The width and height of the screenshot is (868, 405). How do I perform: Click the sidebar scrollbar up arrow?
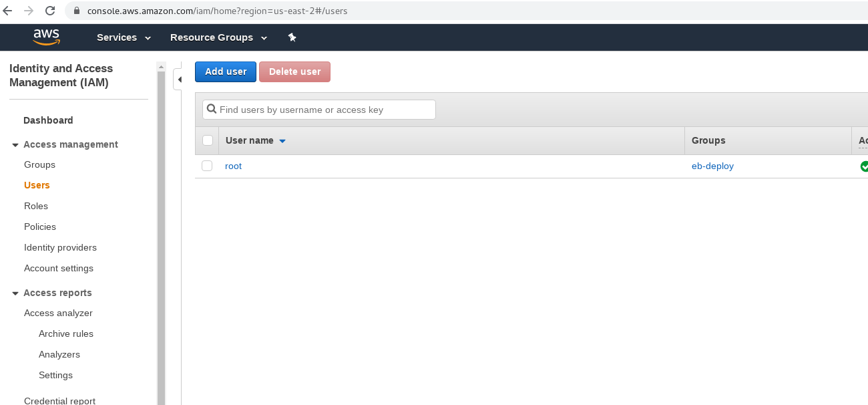161,66
